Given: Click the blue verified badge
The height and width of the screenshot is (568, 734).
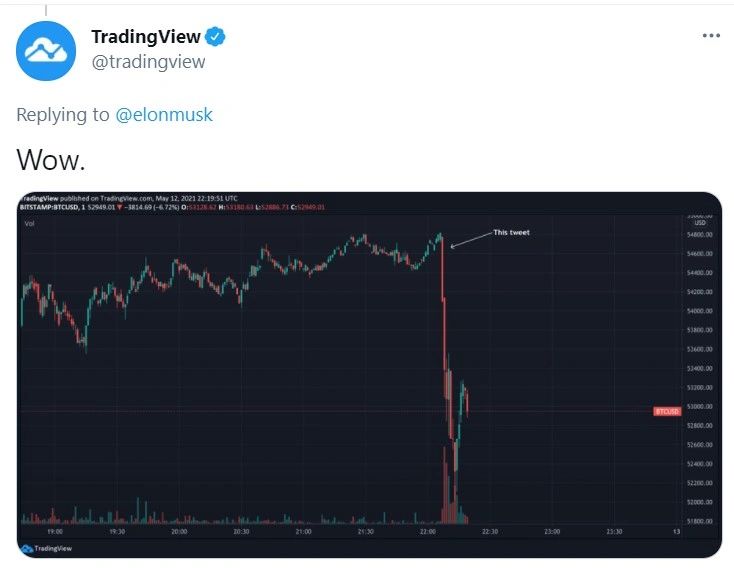Looking at the screenshot, I should point(215,37).
